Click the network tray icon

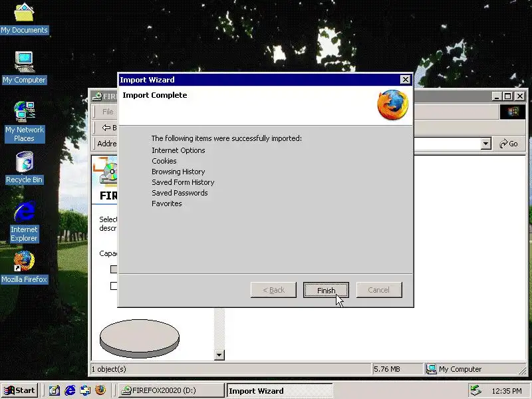click(x=475, y=390)
